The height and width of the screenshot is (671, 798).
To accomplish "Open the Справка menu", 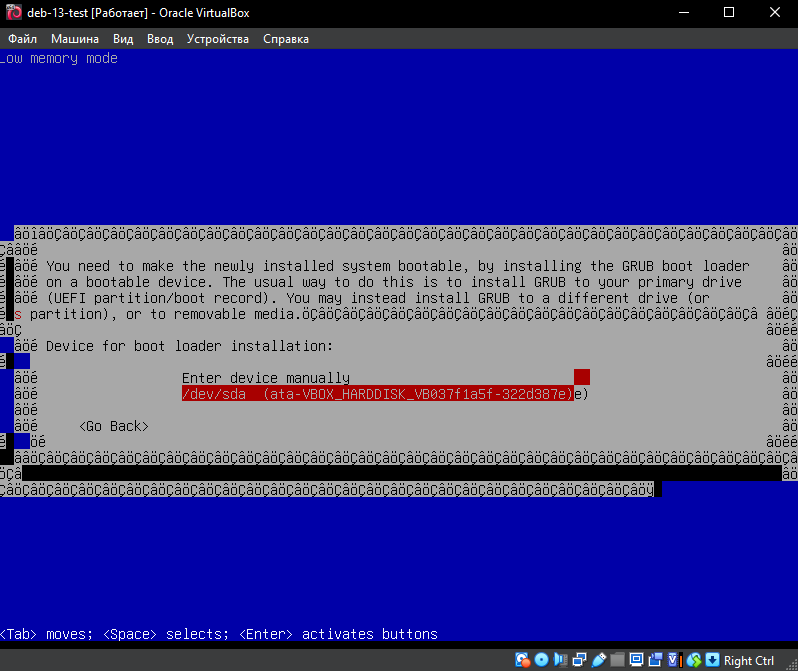I will point(286,39).
